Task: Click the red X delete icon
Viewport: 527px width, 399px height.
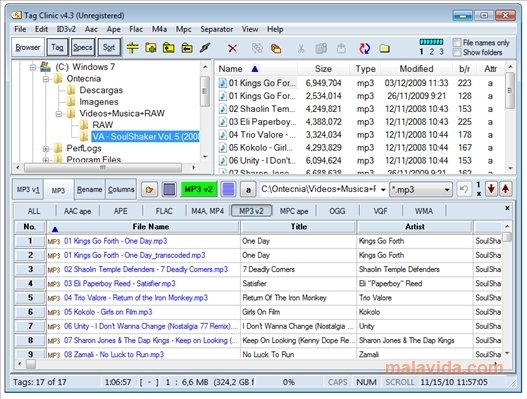Action: pos(232,48)
